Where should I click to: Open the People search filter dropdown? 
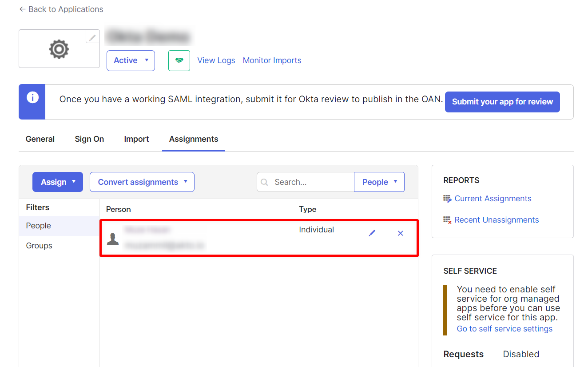pyautogui.click(x=379, y=182)
